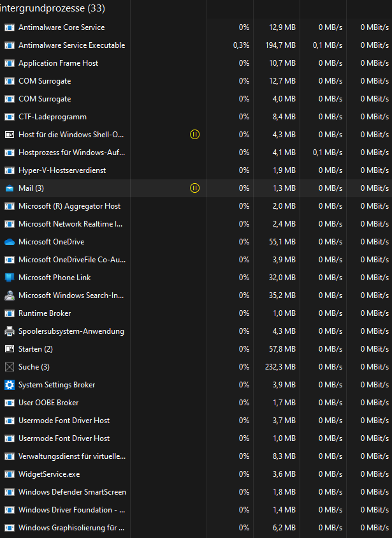
Task: Click 0,1 MB/s disk value for Hostprozess für Windows-Auf...
Action: click(x=328, y=153)
